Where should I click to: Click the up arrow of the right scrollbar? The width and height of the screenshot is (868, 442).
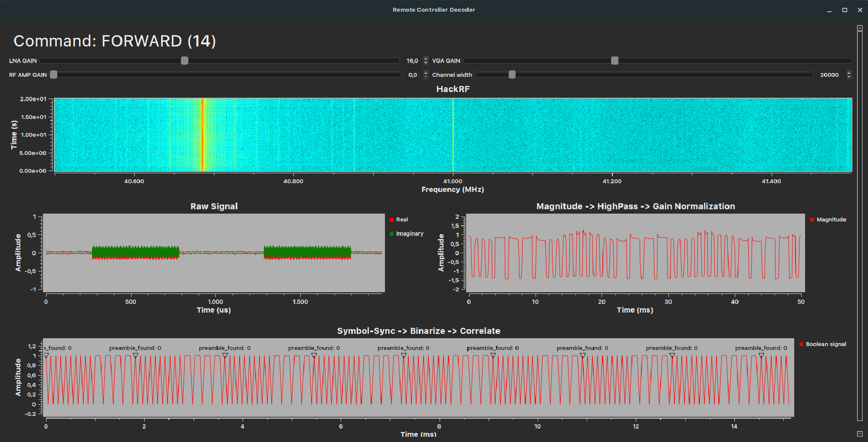coord(860,27)
